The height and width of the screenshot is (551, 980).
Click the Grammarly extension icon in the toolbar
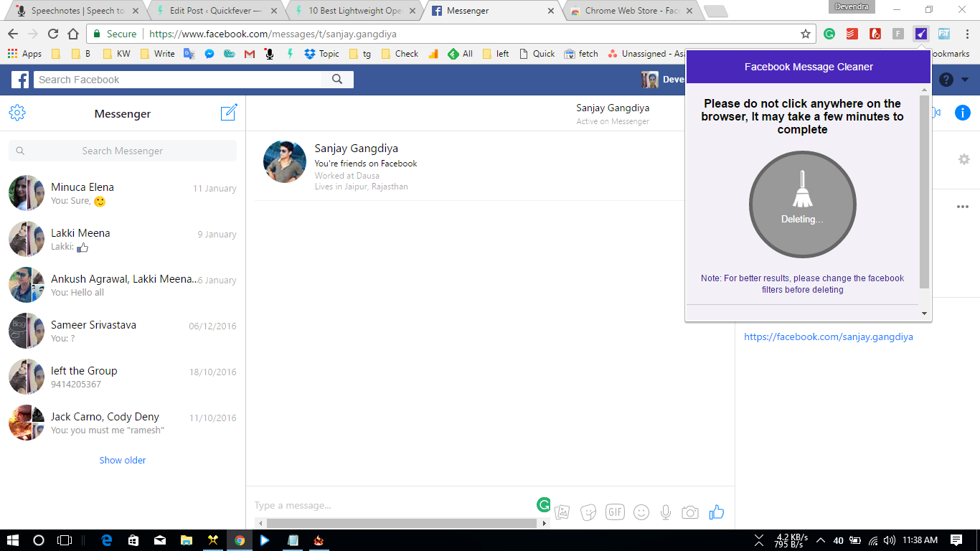pos(829,34)
